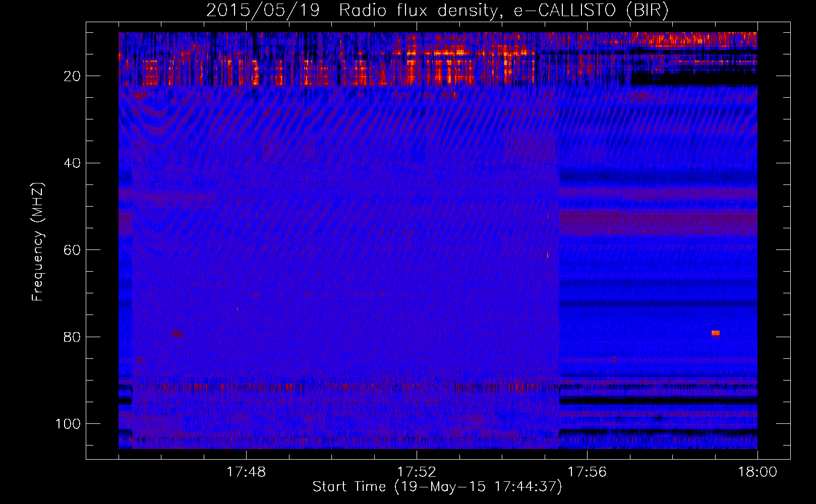
Task: Click the 100 MHz frequency tick label
Action: [x=68, y=424]
